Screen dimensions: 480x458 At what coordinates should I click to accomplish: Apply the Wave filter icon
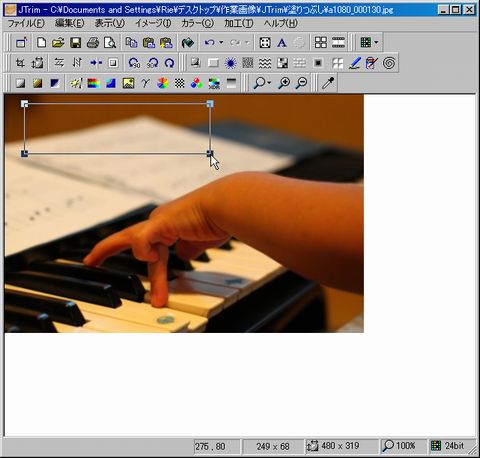coord(265,63)
